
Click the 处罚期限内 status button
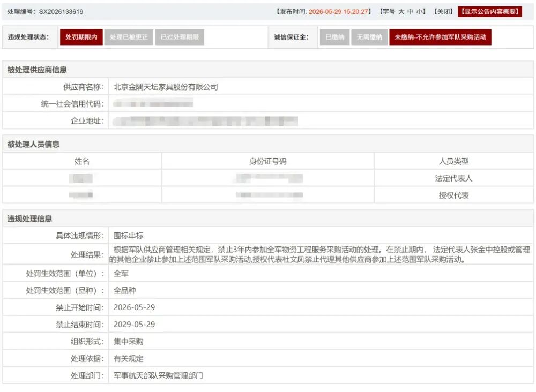pyautogui.click(x=81, y=37)
